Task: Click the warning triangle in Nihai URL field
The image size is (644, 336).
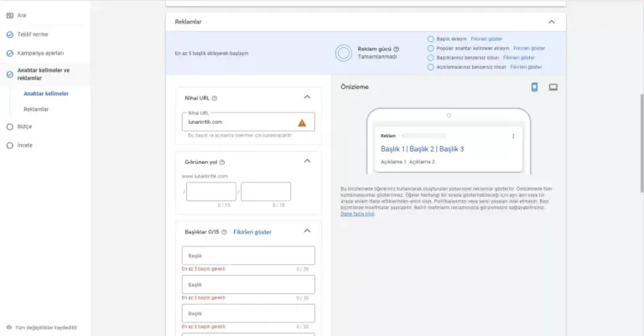Action: click(x=302, y=122)
